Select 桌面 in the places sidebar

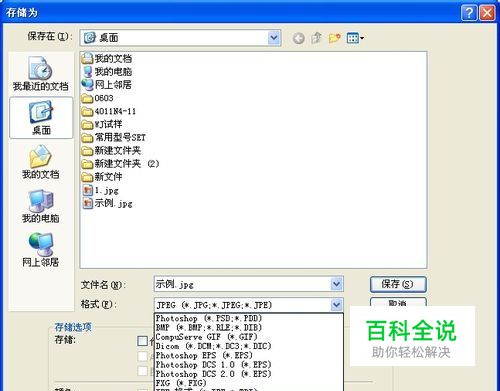pos(41,118)
